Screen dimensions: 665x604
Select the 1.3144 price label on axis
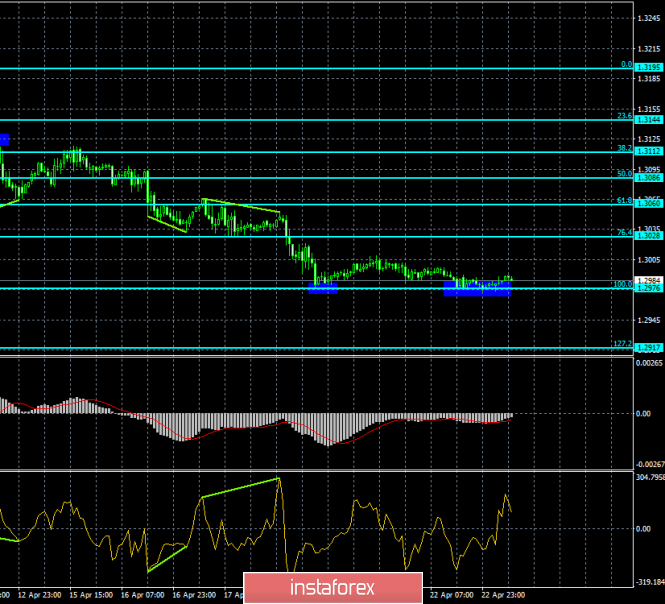pos(650,119)
